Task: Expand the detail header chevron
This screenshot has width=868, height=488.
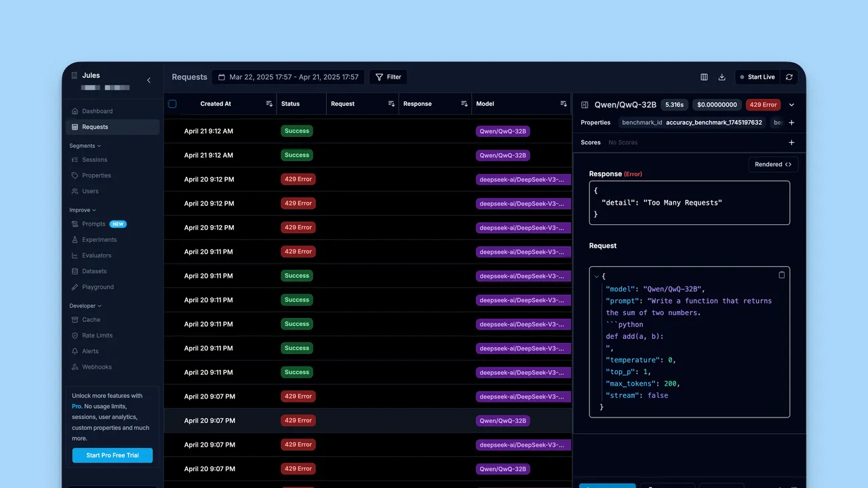Action: pyautogui.click(x=791, y=105)
